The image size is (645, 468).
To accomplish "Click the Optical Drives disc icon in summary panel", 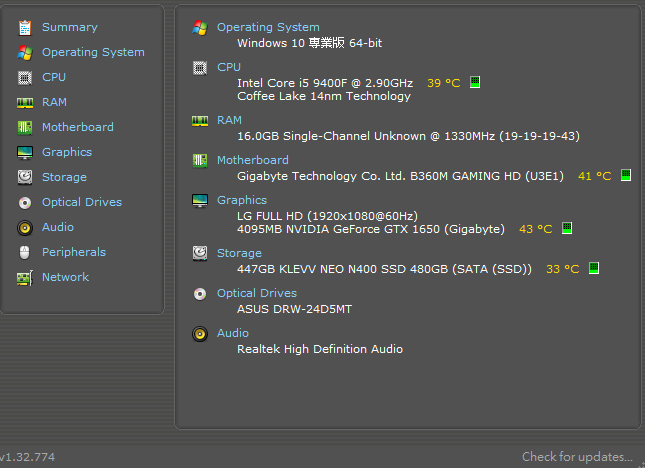I will pos(200,294).
